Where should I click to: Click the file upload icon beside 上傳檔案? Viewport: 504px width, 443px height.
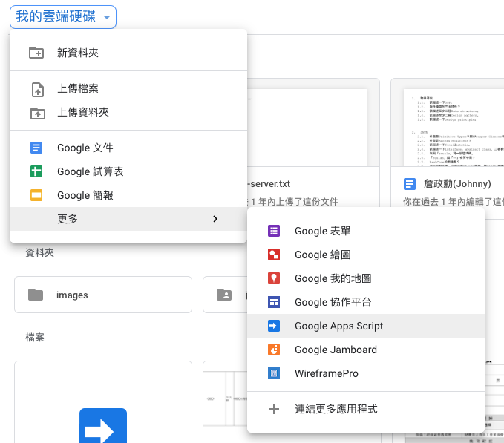38,89
